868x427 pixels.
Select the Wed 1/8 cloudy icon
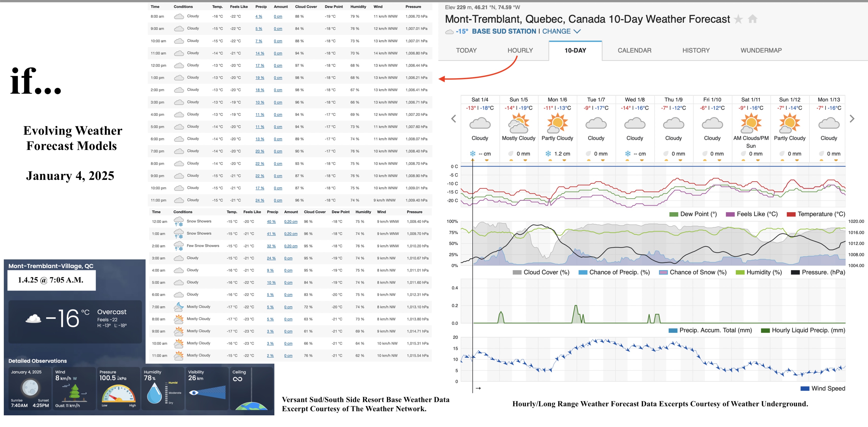(635, 123)
